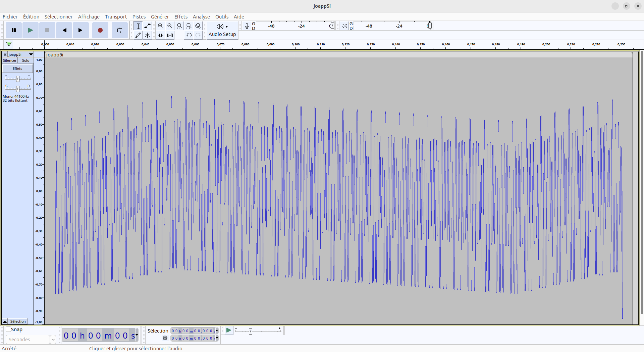Select the Draw pencil tool

tap(138, 35)
